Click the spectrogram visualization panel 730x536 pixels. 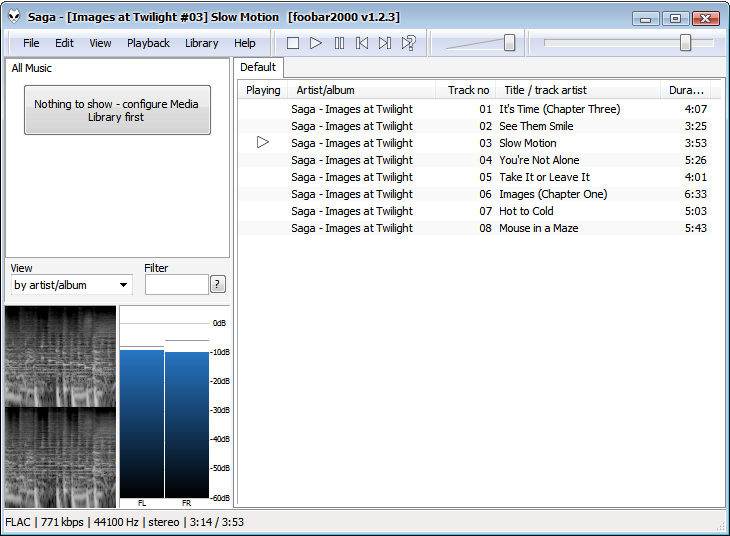[x=61, y=407]
